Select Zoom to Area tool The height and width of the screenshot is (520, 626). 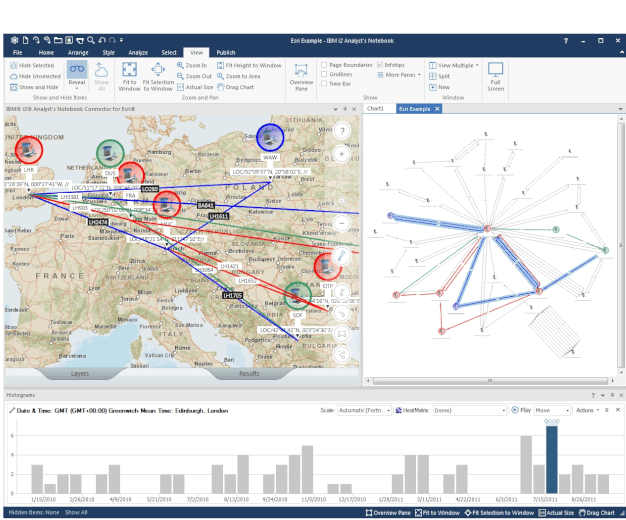(238, 76)
